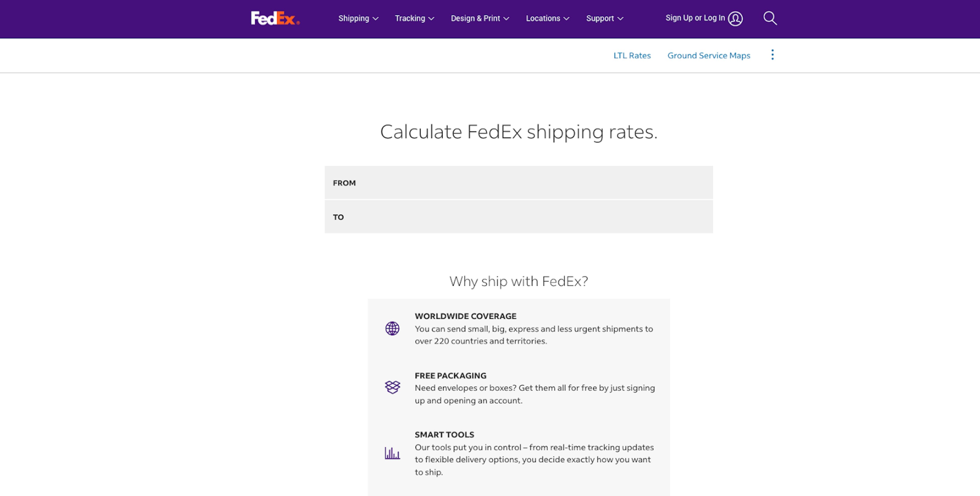Open the search magnifier

(x=770, y=18)
